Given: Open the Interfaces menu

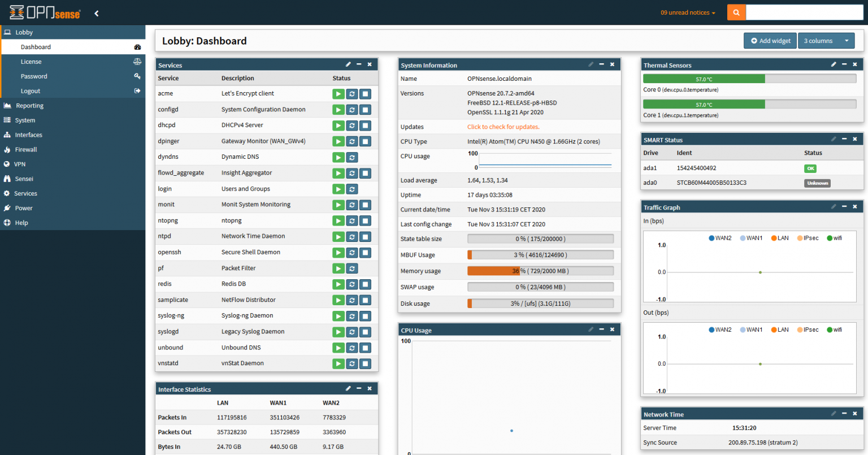Looking at the screenshot, I should click(72, 135).
